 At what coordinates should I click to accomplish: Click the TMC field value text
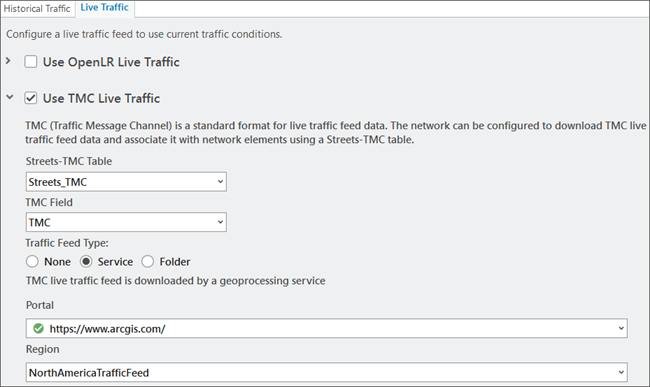click(39, 223)
